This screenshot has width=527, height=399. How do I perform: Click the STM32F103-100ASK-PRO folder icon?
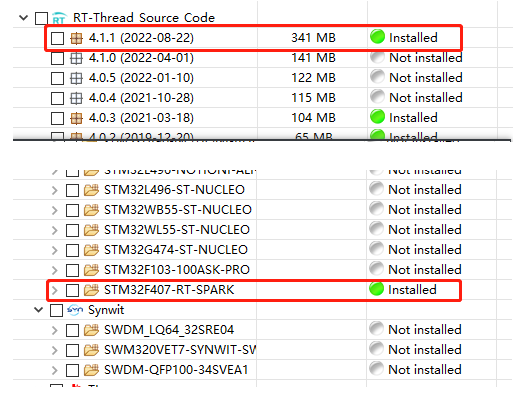(91, 270)
